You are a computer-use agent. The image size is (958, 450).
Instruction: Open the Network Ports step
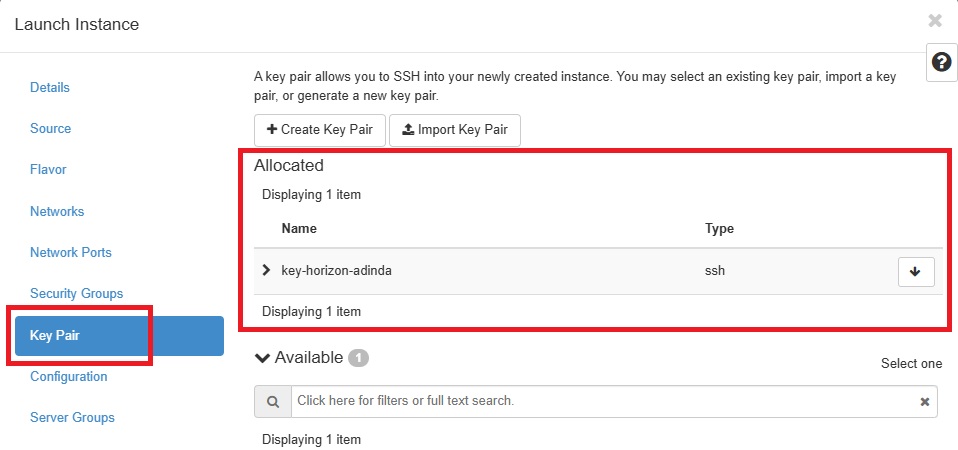pos(71,252)
